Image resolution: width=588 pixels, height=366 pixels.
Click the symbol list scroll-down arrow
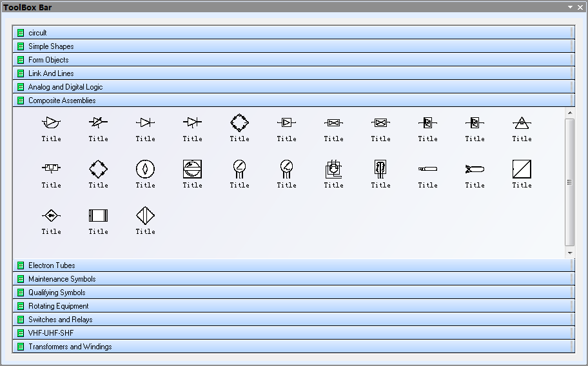(x=569, y=253)
